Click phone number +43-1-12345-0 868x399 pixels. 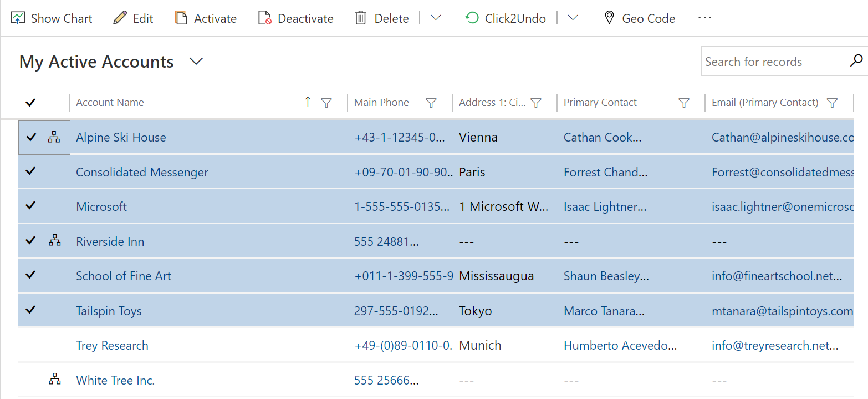[x=399, y=137]
